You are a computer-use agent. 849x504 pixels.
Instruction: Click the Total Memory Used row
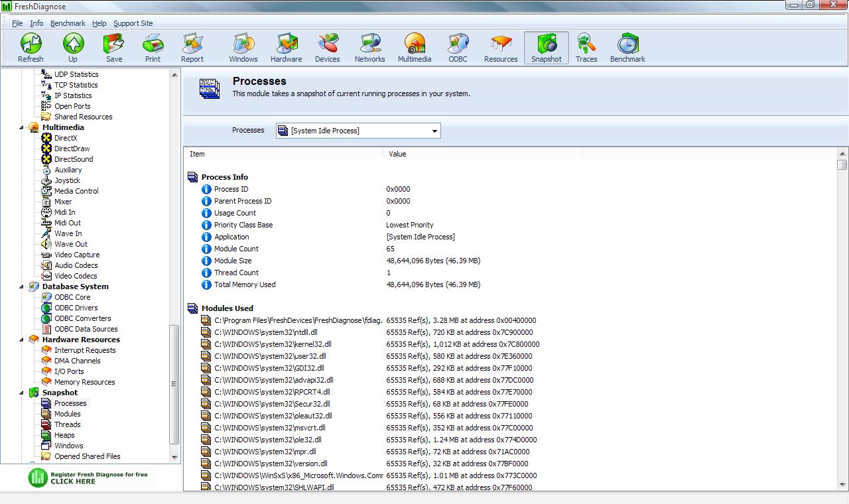coord(510,284)
